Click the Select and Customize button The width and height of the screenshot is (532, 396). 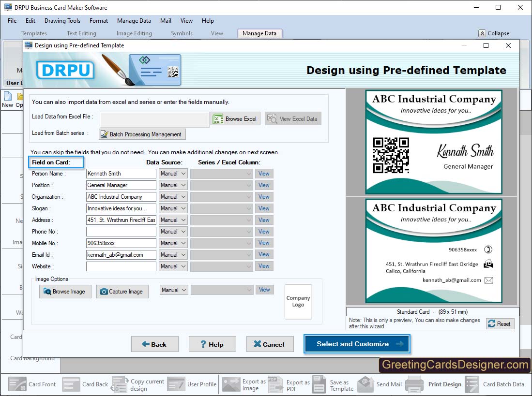[357, 344]
